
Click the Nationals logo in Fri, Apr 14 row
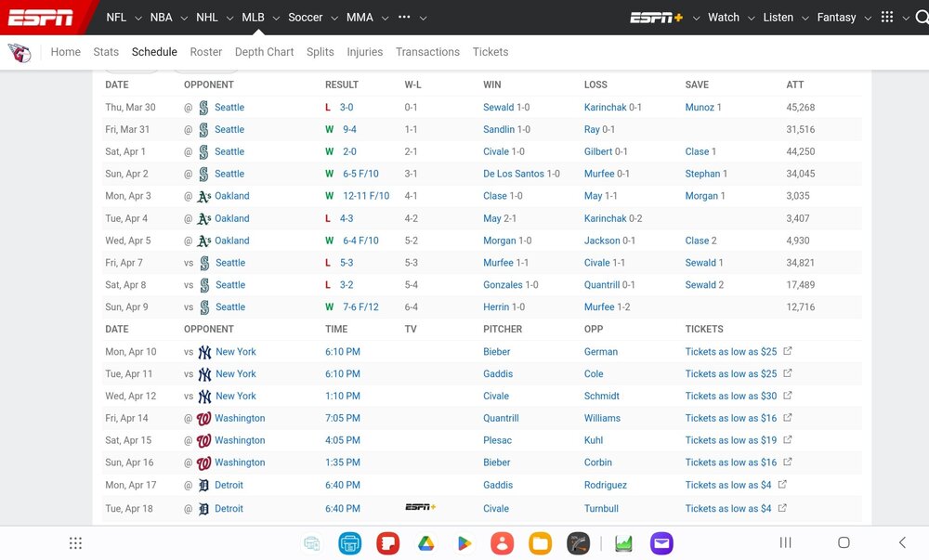pos(203,419)
